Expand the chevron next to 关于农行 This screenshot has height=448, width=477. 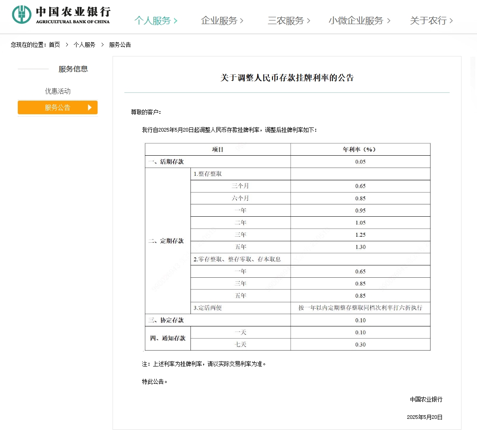pyautogui.click(x=451, y=20)
